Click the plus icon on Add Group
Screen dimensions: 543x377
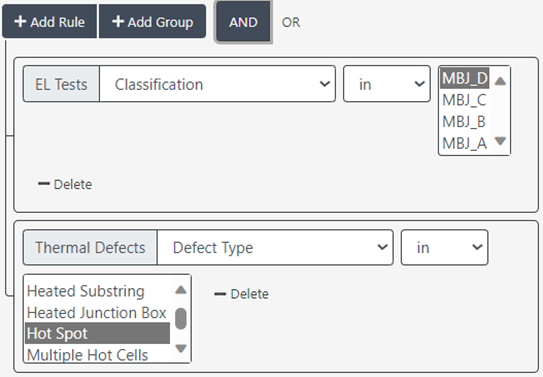[x=118, y=21]
